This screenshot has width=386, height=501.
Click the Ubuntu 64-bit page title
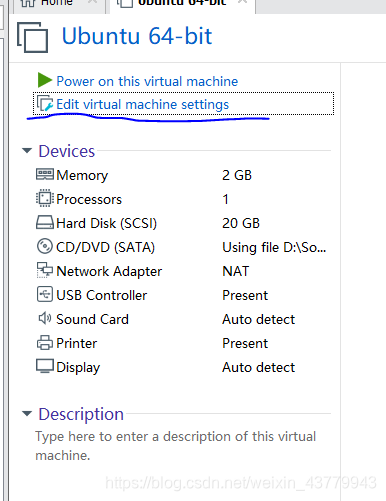point(137,36)
